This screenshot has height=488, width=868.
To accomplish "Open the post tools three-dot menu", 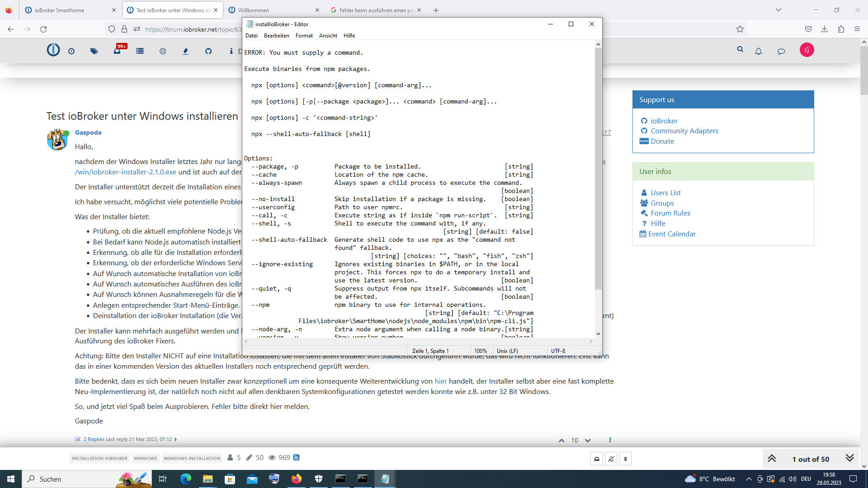I will click(x=610, y=440).
